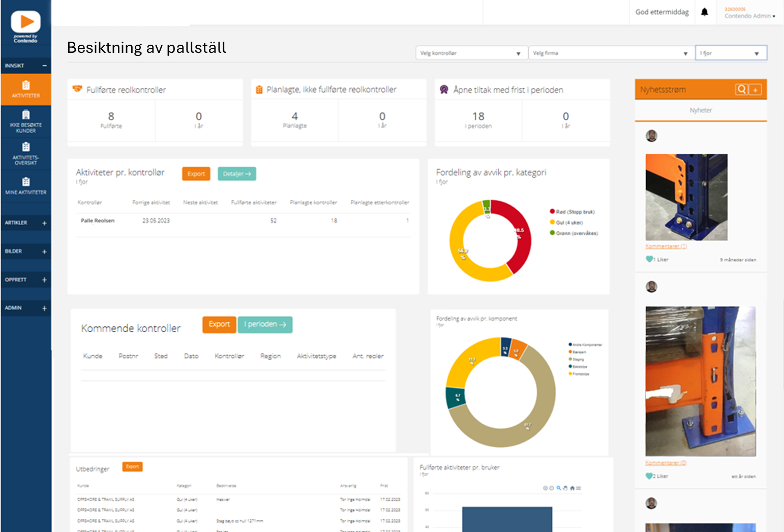Click Detaljer button under Aktiviteter pr. kontrollør
Viewport: 784px width, 532px height.
click(x=237, y=174)
